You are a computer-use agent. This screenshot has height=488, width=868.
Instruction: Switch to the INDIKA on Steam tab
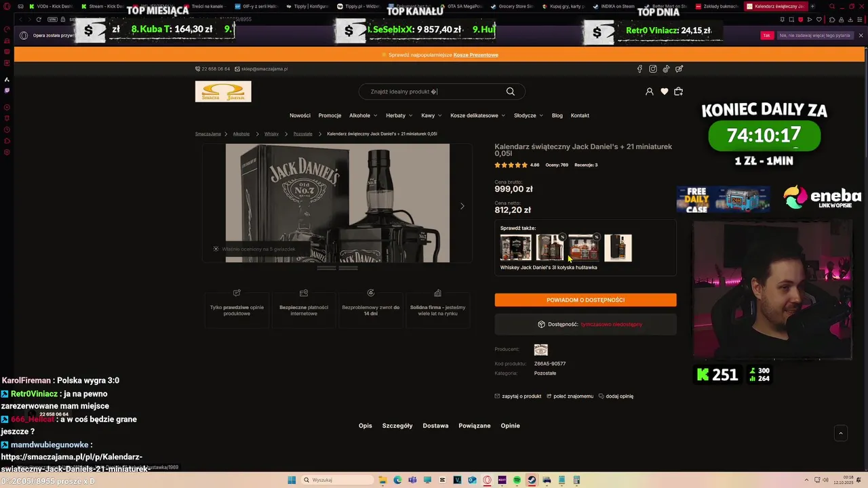click(614, 6)
